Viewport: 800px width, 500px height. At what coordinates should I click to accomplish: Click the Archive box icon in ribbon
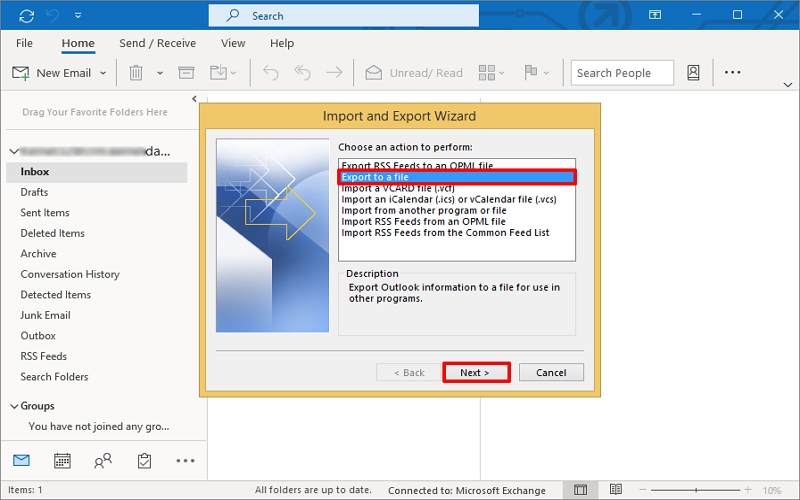click(186, 73)
